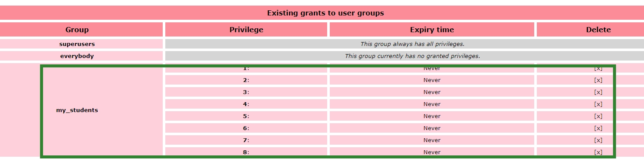The image size is (644, 161).
Task: Select privilege cell '2:'
Action: coord(246,80)
